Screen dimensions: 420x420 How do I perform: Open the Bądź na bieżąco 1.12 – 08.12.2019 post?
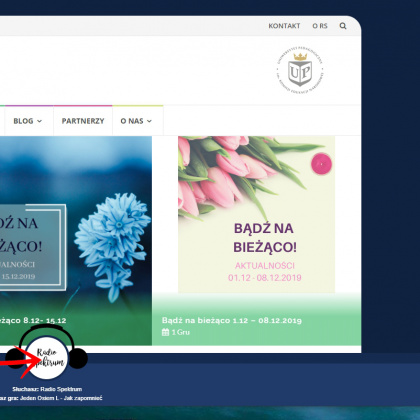232,320
